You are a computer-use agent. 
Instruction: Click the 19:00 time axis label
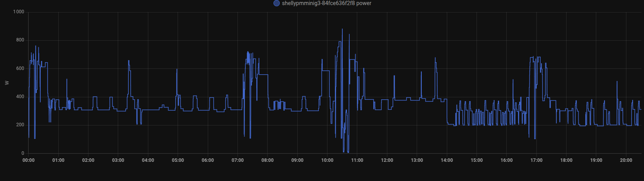coord(596,160)
